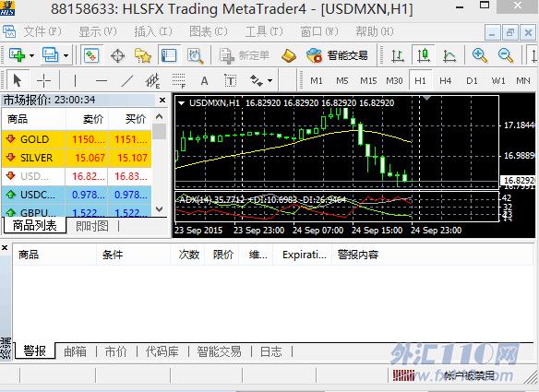Select the cursor arrow tool
Screen dimensions: 539x392
coord(18,81)
